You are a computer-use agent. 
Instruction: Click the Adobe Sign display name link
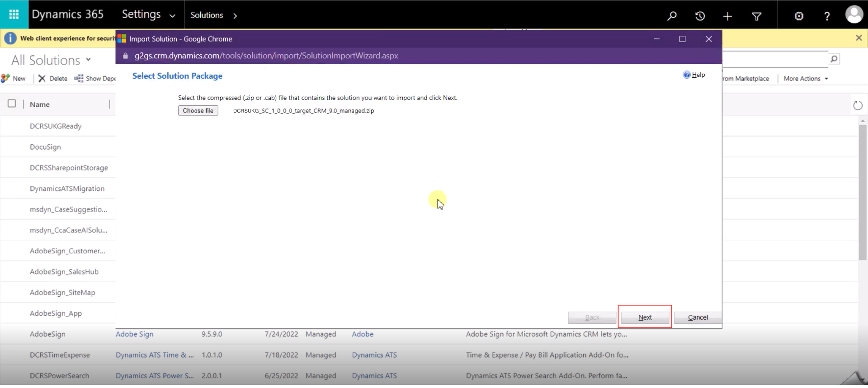coord(134,334)
